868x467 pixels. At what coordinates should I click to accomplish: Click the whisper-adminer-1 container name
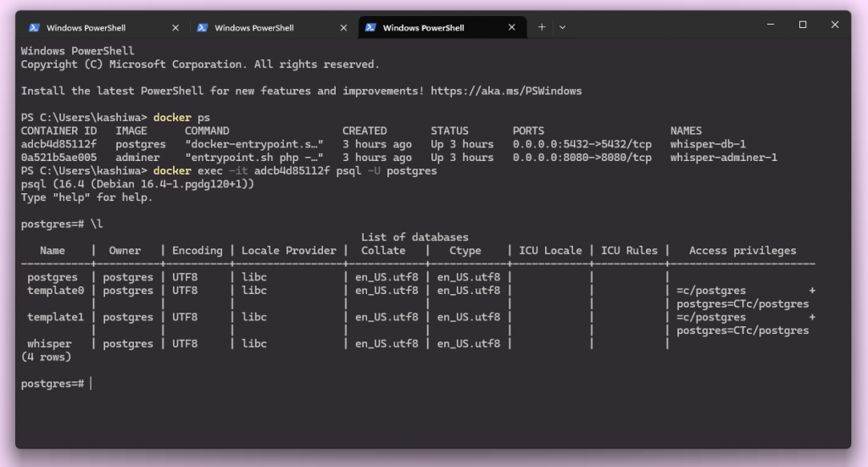[724, 158]
